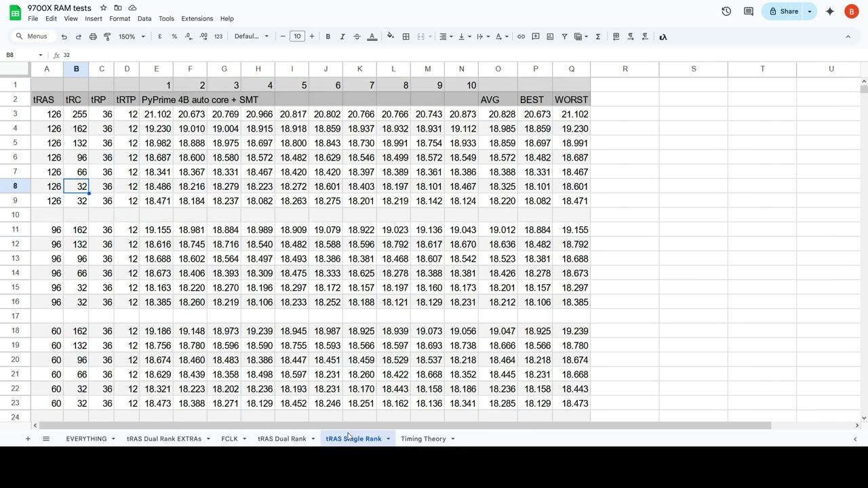This screenshot has width=868, height=488.
Task: Open the comments panel icon
Action: [x=749, y=12]
